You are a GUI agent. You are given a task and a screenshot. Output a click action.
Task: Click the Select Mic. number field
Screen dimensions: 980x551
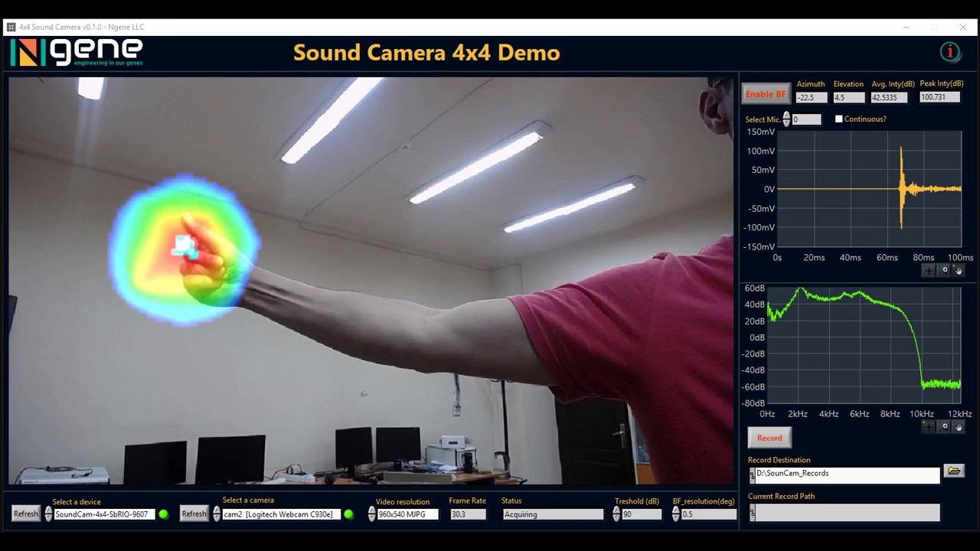(x=806, y=119)
